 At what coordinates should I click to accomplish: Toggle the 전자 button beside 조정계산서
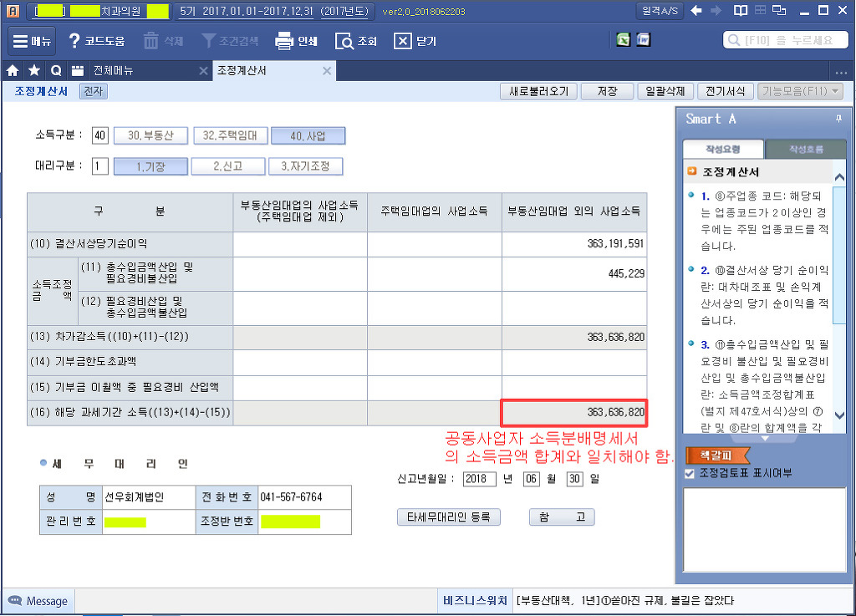point(94,91)
